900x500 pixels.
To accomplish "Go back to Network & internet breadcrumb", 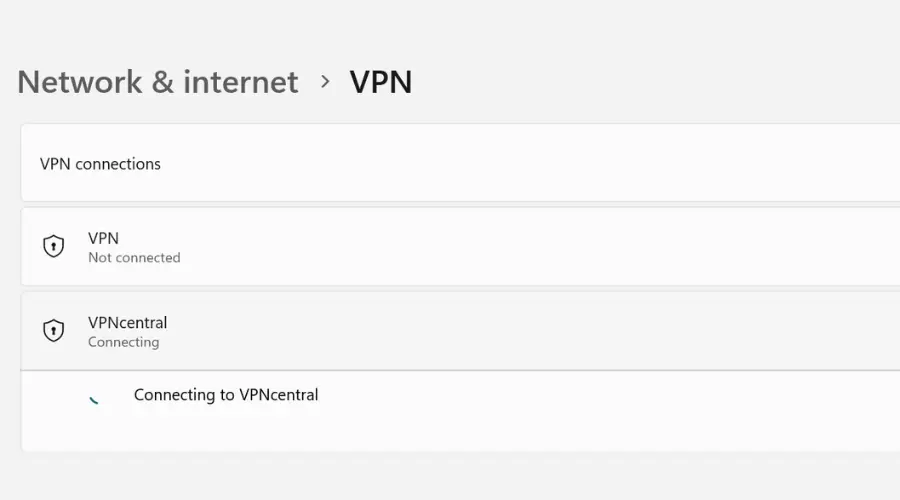I will 158,82.
